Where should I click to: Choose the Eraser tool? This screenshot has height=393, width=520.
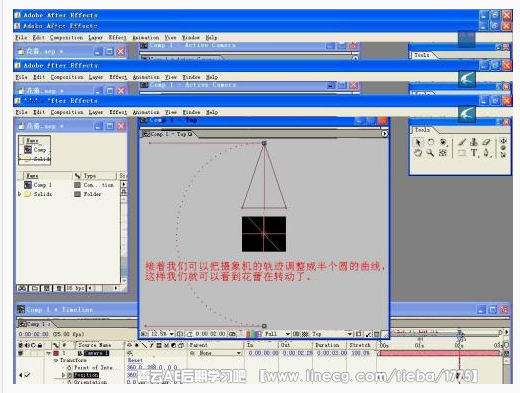point(486,142)
